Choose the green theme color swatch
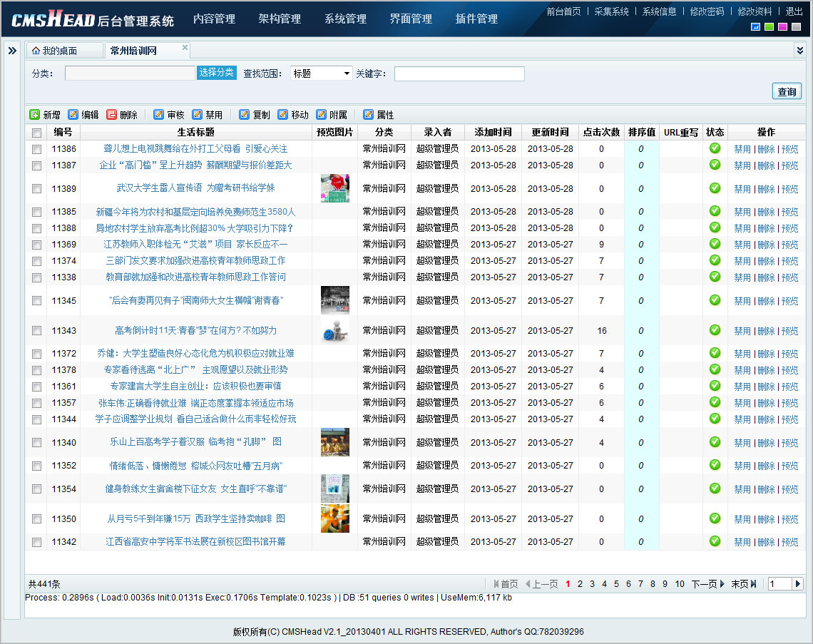Screen dimensions: 813x644 click(x=769, y=27)
